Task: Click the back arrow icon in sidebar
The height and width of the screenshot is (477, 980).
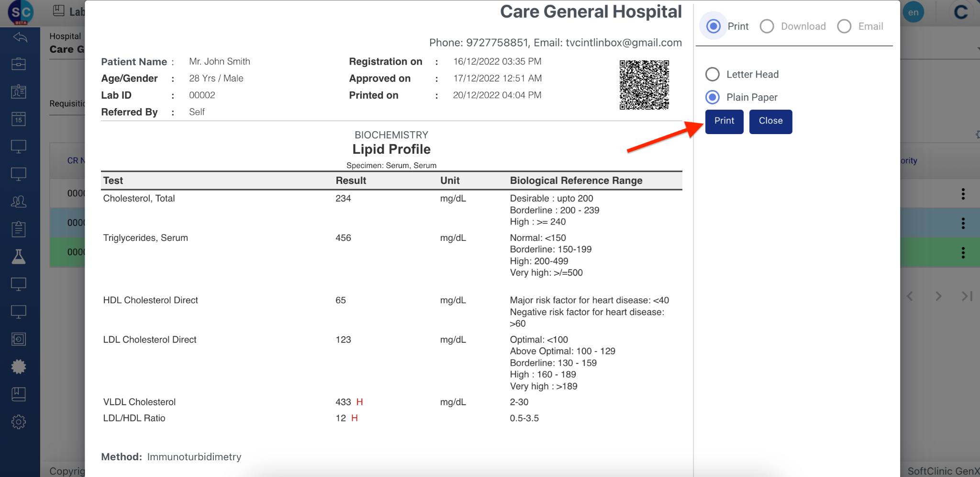Action: click(20, 37)
